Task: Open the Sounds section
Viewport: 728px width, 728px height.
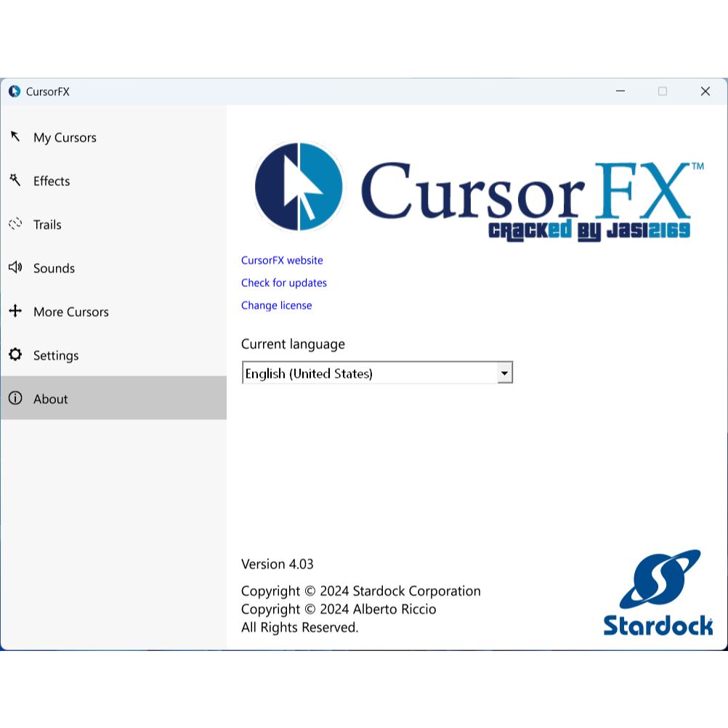Action: point(54,268)
